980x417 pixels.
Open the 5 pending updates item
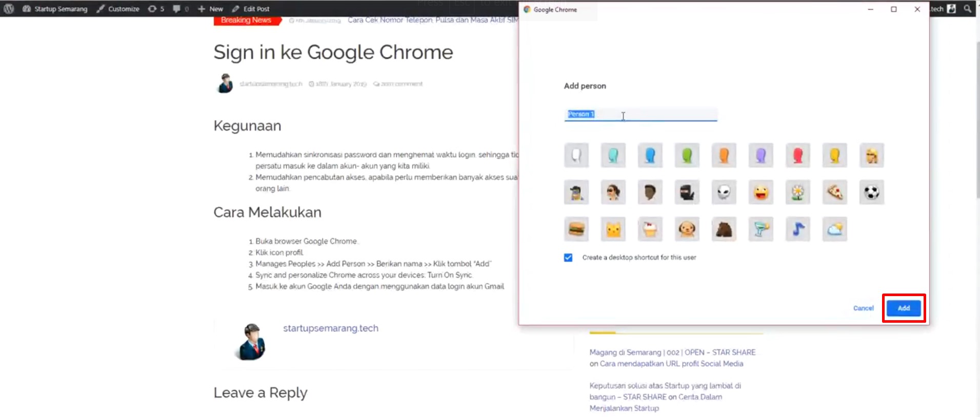[x=156, y=9]
